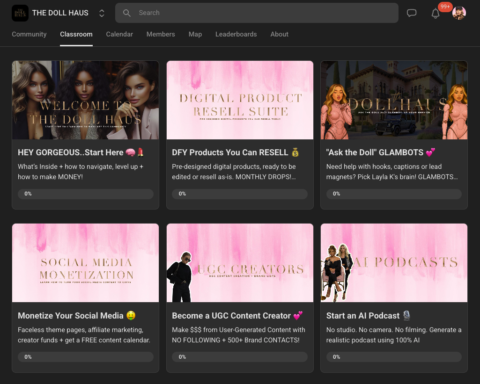Screen dimensions: 480x384
Task: Open the AI Podcasts thumbnail
Action: click(x=394, y=263)
